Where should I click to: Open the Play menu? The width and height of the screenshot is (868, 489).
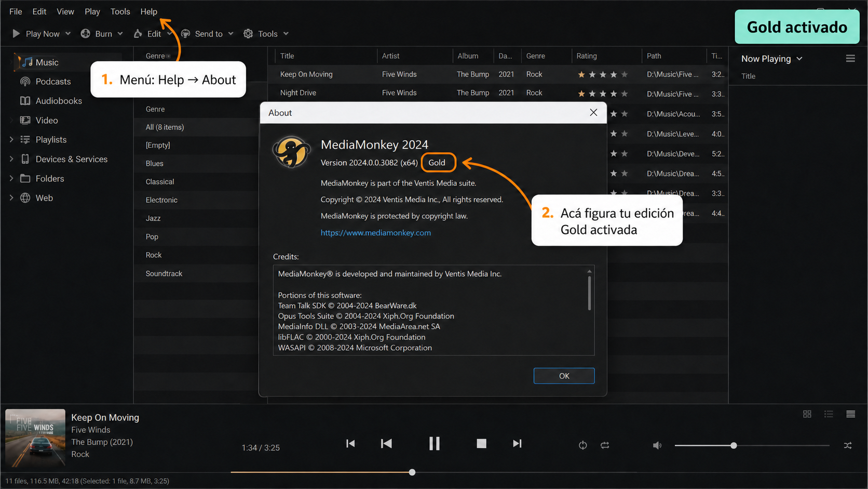[92, 11]
